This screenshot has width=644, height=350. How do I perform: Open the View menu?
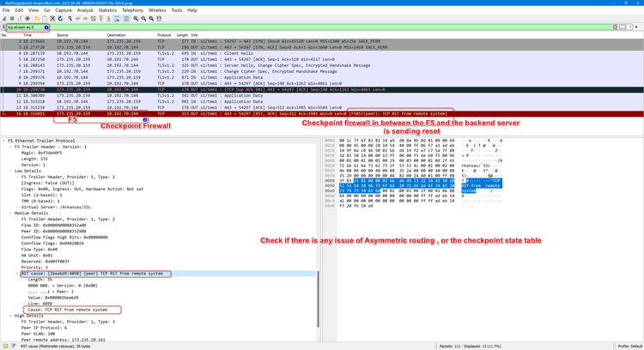tap(33, 10)
